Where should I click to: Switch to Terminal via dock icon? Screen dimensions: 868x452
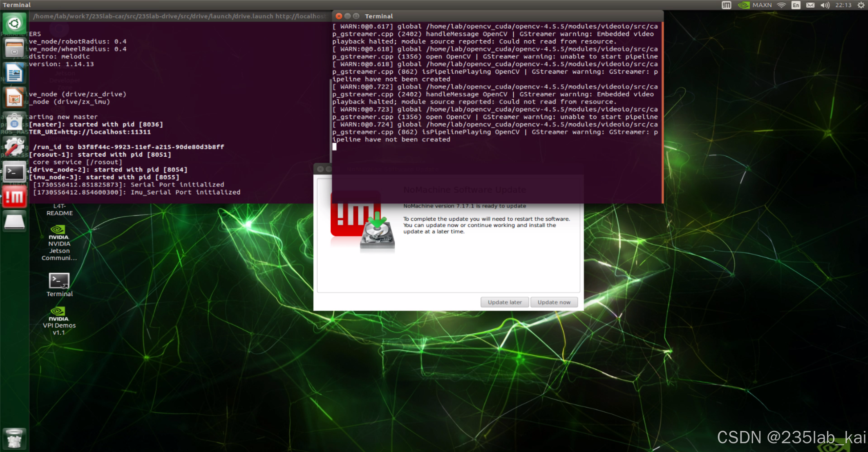pyautogui.click(x=14, y=172)
